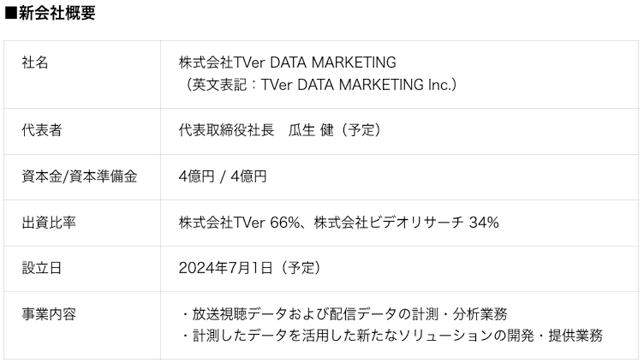Click the 株式会社ビデオリサーチ 34% text
This screenshot has width=644, height=363.
tap(406, 223)
